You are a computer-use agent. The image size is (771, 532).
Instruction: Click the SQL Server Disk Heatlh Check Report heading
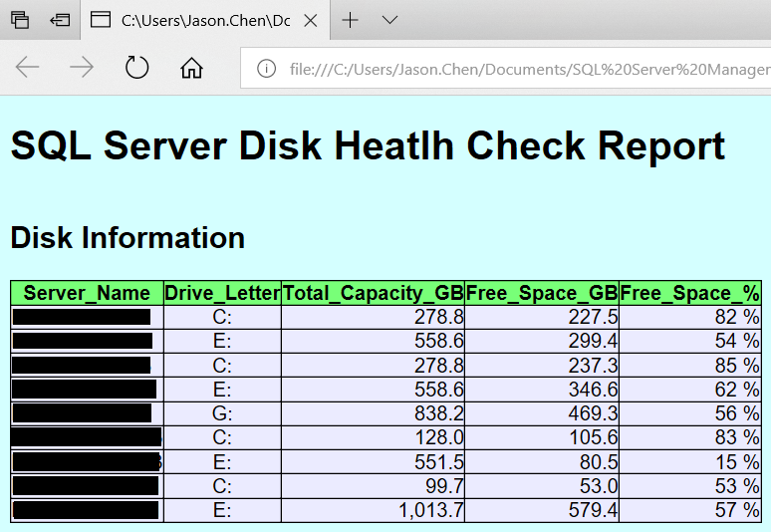368,145
